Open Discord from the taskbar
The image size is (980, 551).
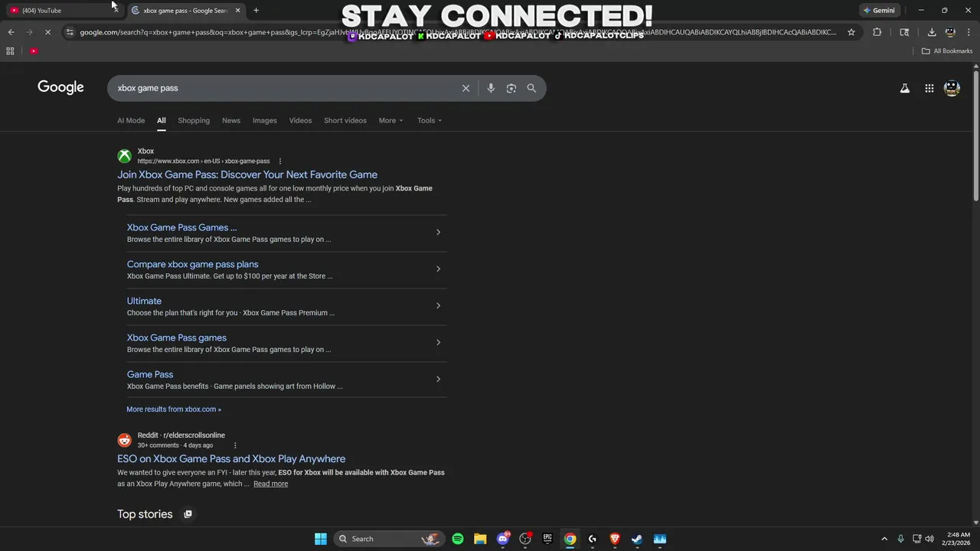pyautogui.click(x=503, y=539)
